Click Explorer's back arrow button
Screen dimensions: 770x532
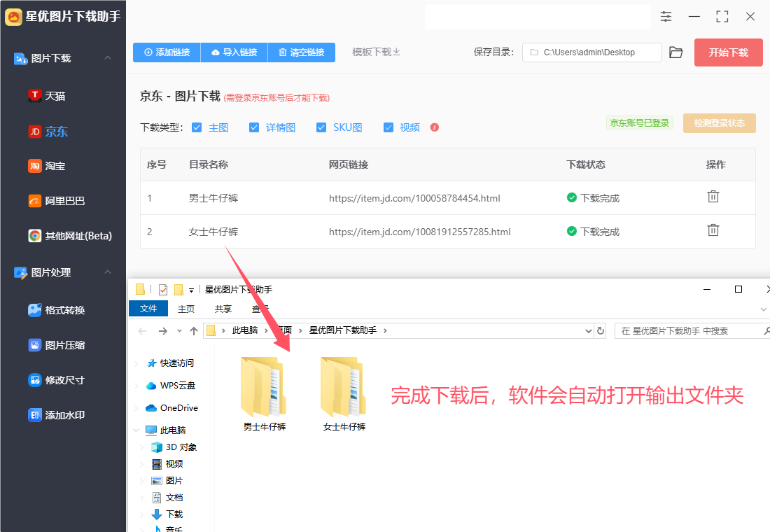(x=142, y=331)
